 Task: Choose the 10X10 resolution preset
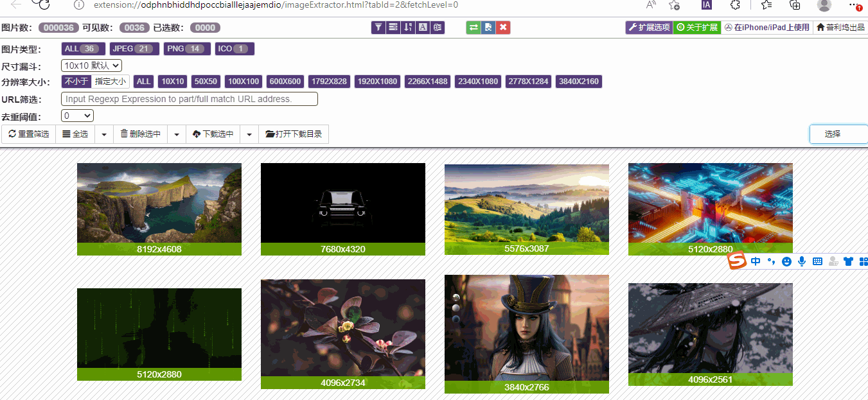173,82
